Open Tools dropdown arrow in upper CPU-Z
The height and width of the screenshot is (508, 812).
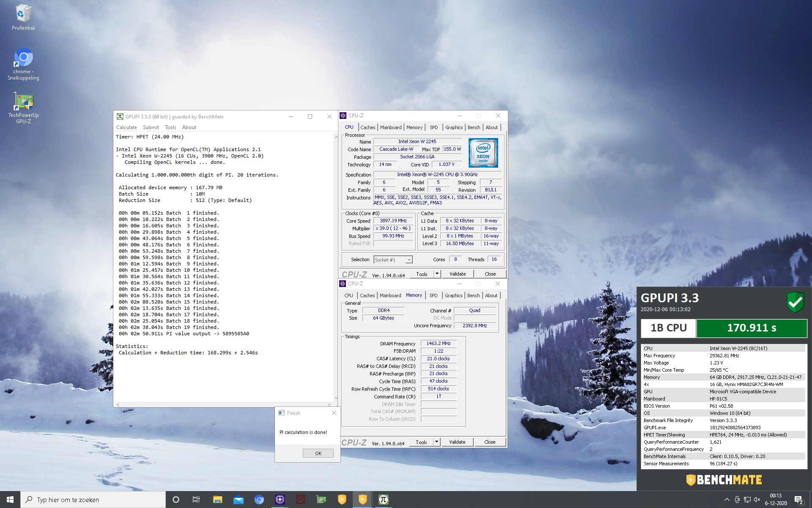(437, 274)
